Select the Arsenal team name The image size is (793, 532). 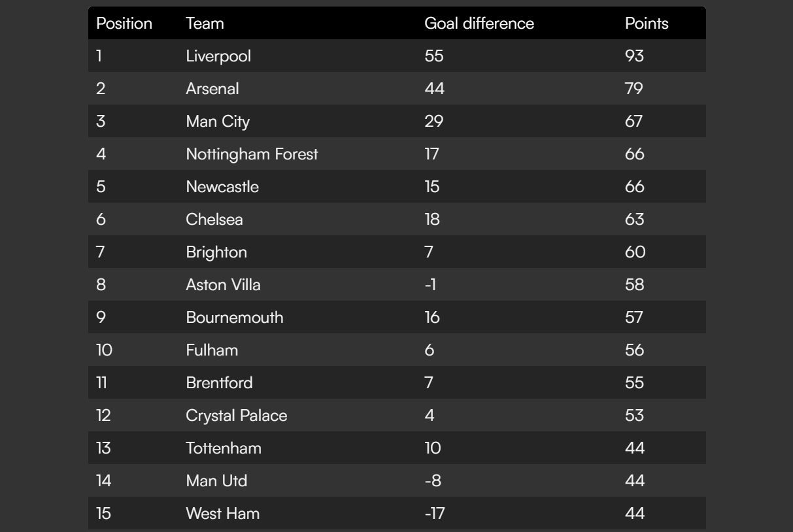(x=212, y=89)
